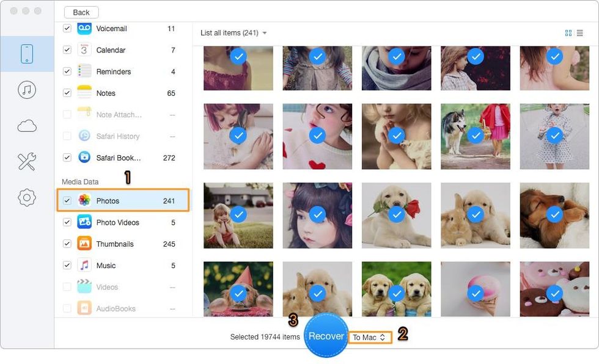Screen dimensions: 599x364
Task: Switch to grid view icon
Action: (x=568, y=33)
